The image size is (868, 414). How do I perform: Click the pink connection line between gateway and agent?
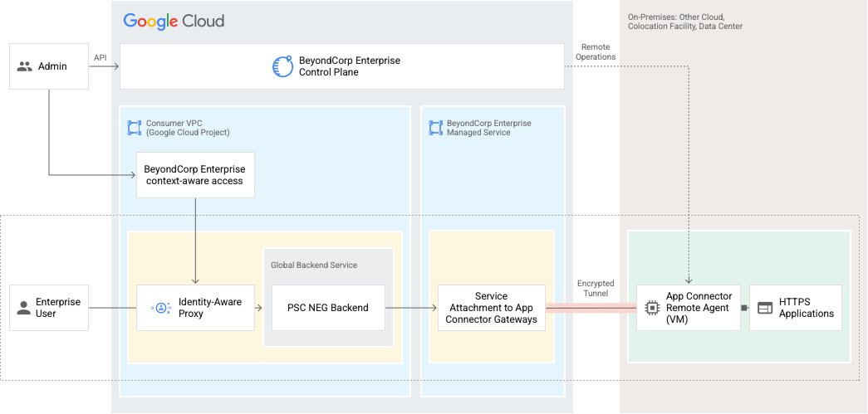590,308
